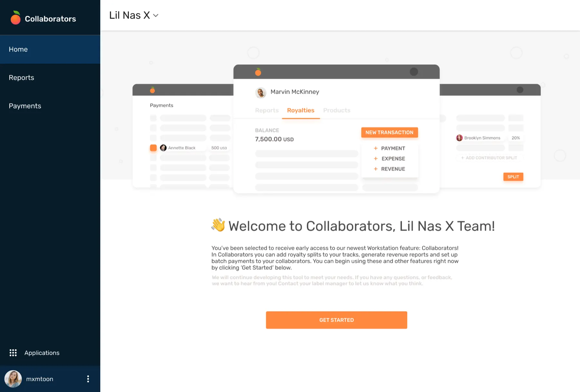Click Marvin McKinney's avatar in the illustration
This screenshot has width=580, height=392.
(x=261, y=92)
